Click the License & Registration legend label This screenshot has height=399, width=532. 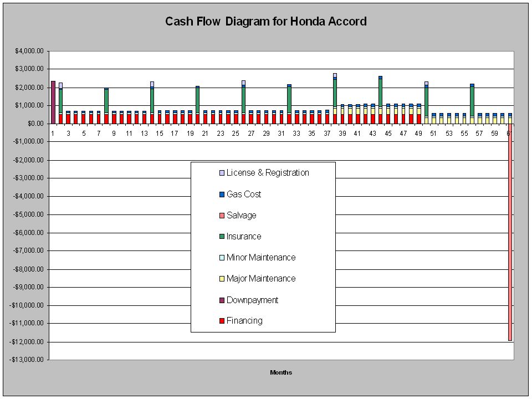(x=268, y=173)
